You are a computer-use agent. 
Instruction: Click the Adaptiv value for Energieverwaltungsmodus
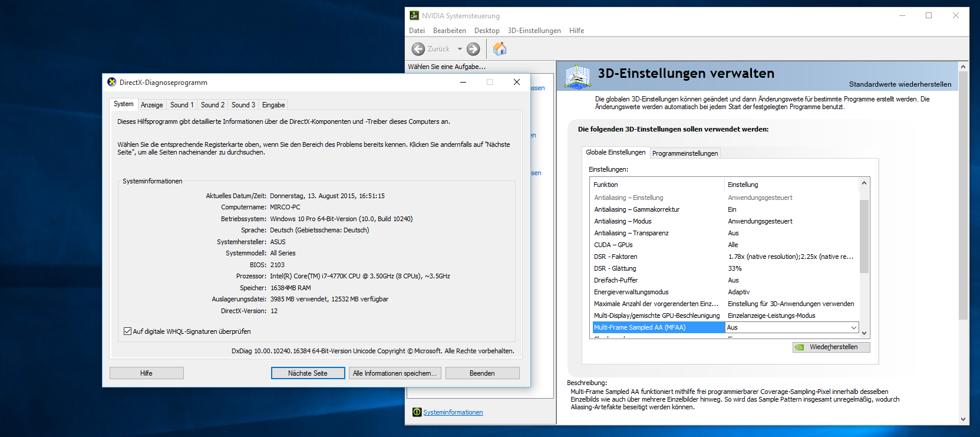coord(739,292)
